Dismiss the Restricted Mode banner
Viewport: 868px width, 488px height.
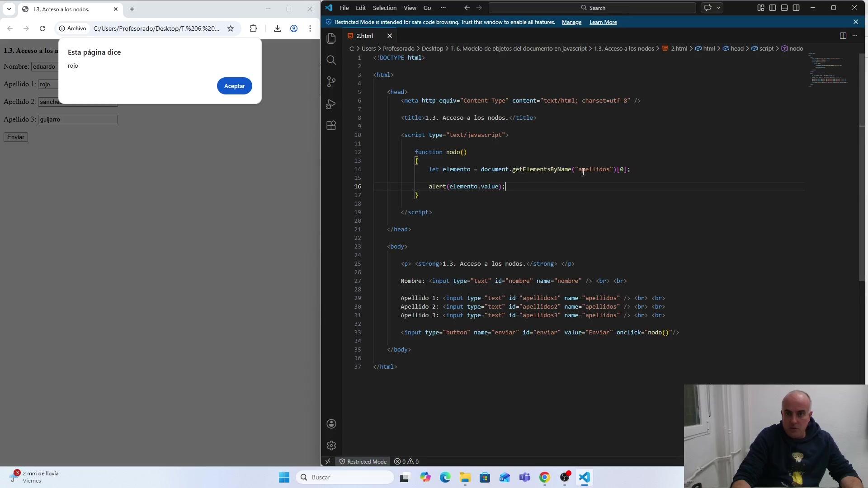click(855, 22)
